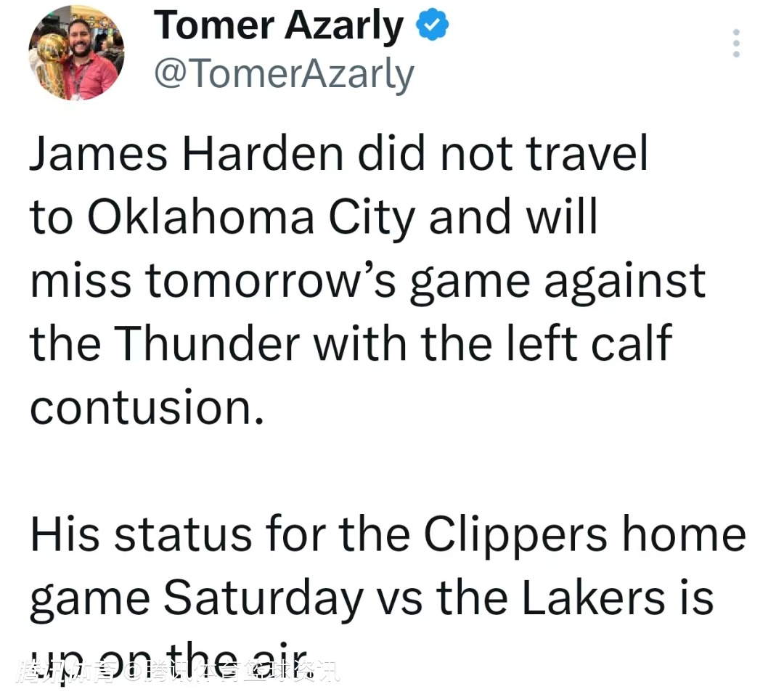784x697 pixels.
Task: Click the blue verified checkmark badge
Action: tap(433, 26)
